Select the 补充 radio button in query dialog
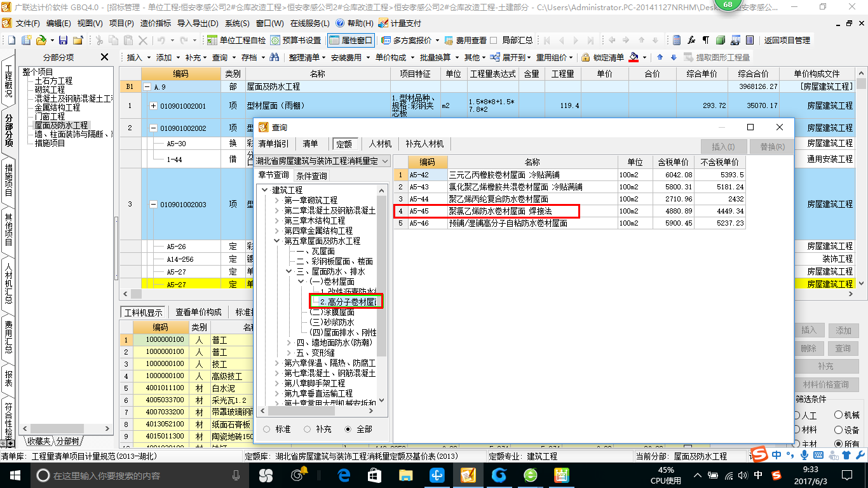The height and width of the screenshot is (488, 868). (307, 429)
